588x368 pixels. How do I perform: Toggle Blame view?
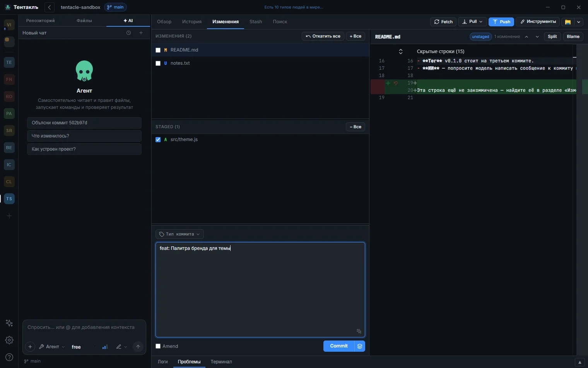pyautogui.click(x=573, y=37)
